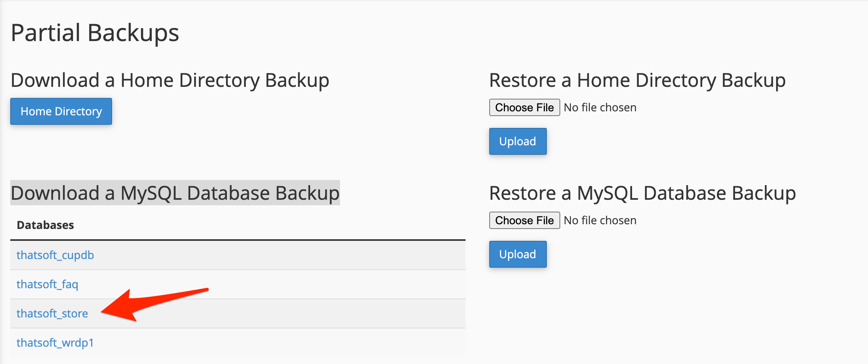Click the Restore a Home Directory Backup heading
The image size is (868, 364).
638,81
